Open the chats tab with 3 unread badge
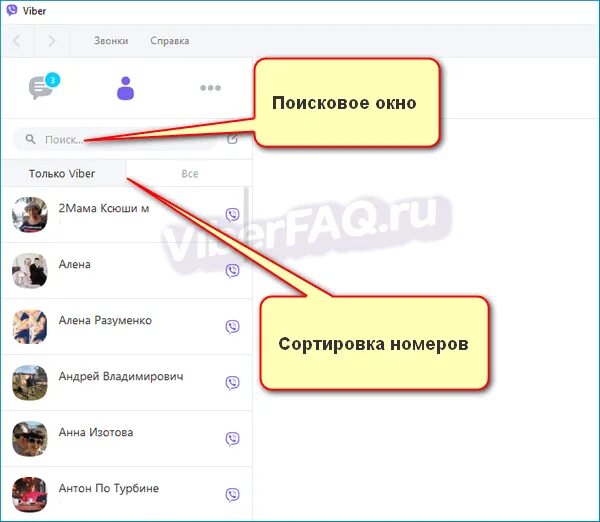The height and width of the screenshot is (522, 600). pyautogui.click(x=44, y=86)
